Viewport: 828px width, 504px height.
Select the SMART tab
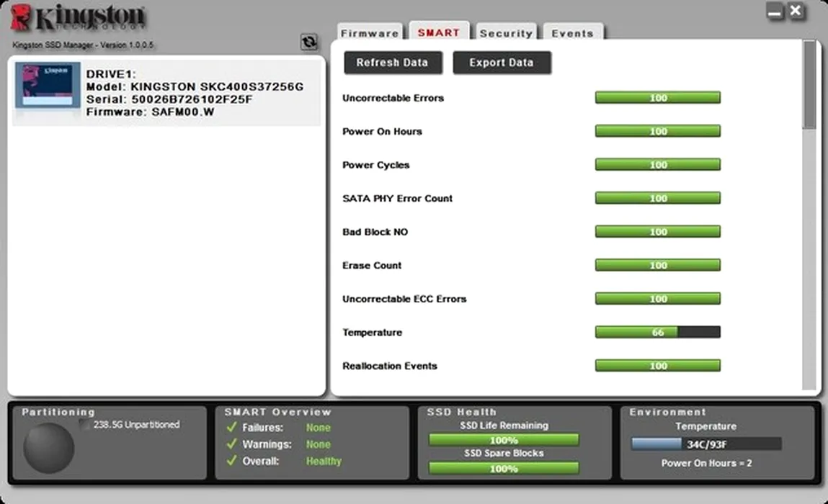[439, 32]
